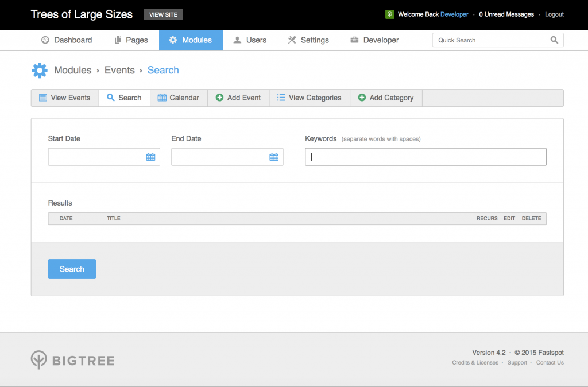The width and height of the screenshot is (588, 387).
Task: Switch to the Calendar sub-tab
Action: tap(179, 98)
